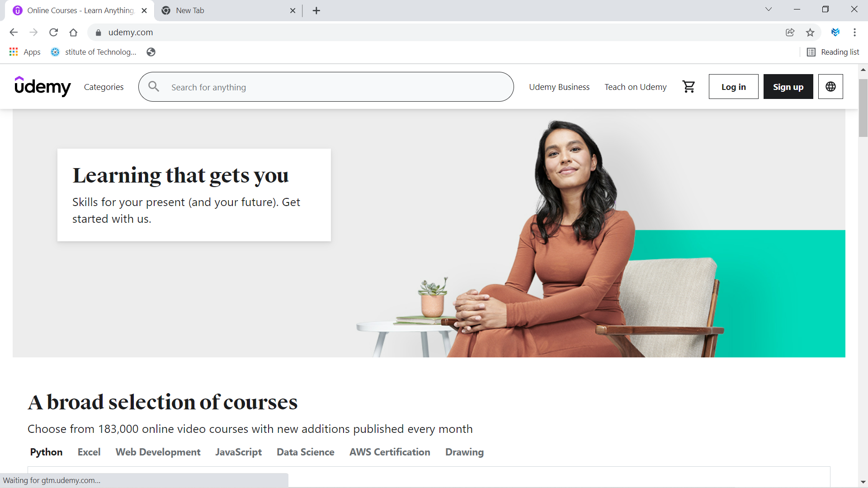Click the share page icon in address bar
The width and height of the screenshot is (868, 488).
pyautogui.click(x=790, y=33)
